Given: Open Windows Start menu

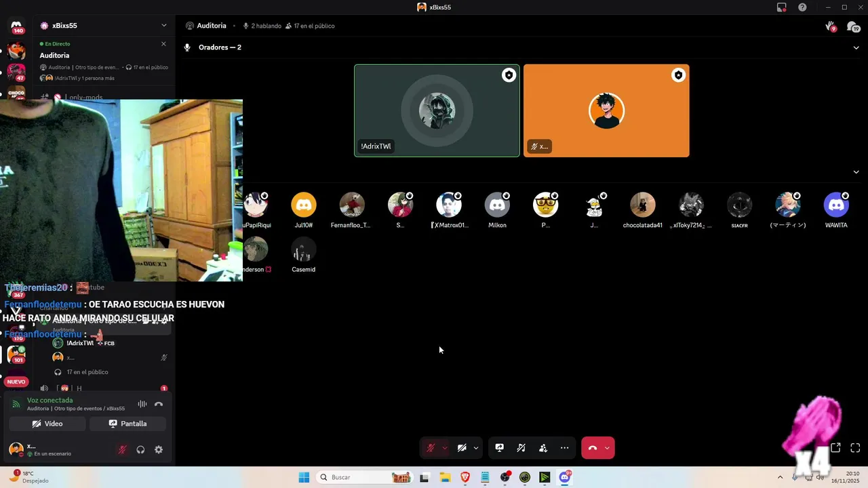Looking at the screenshot, I should coord(304,477).
